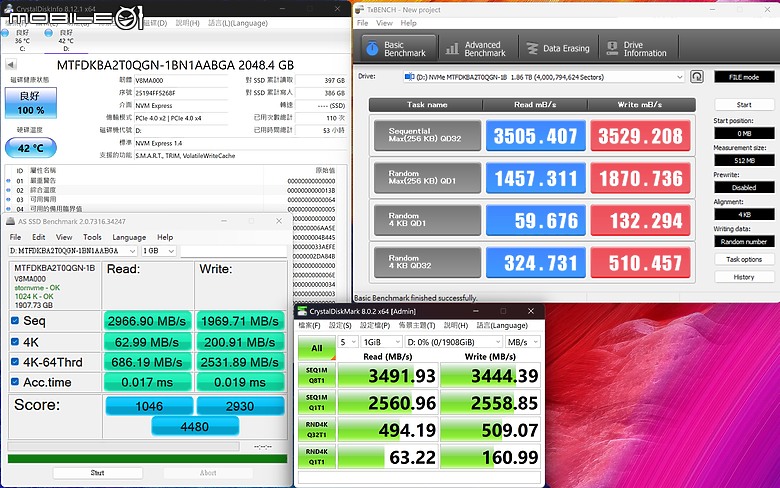
Task: Click the Start position 0 MB field
Action: coord(744,133)
